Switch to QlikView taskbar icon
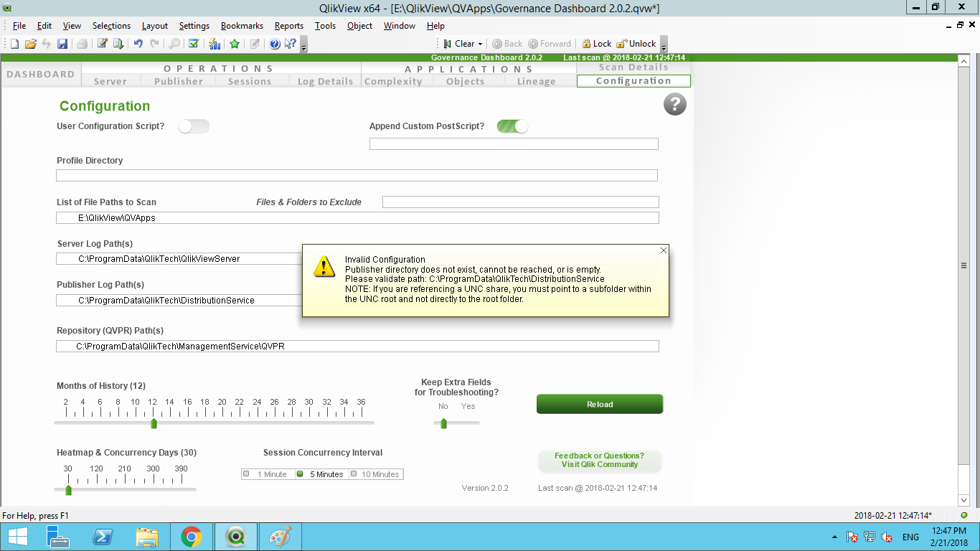980x551 pixels. pyautogui.click(x=236, y=537)
